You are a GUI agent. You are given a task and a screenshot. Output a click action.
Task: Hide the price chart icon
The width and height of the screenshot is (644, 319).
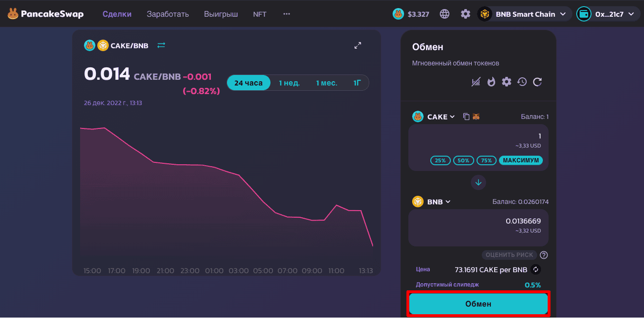pyautogui.click(x=476, y=82)
